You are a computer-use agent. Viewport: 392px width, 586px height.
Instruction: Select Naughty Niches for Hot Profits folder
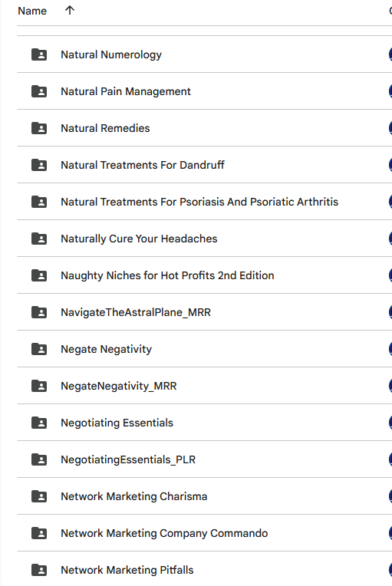pyautogui.click(x=167, y=275)
